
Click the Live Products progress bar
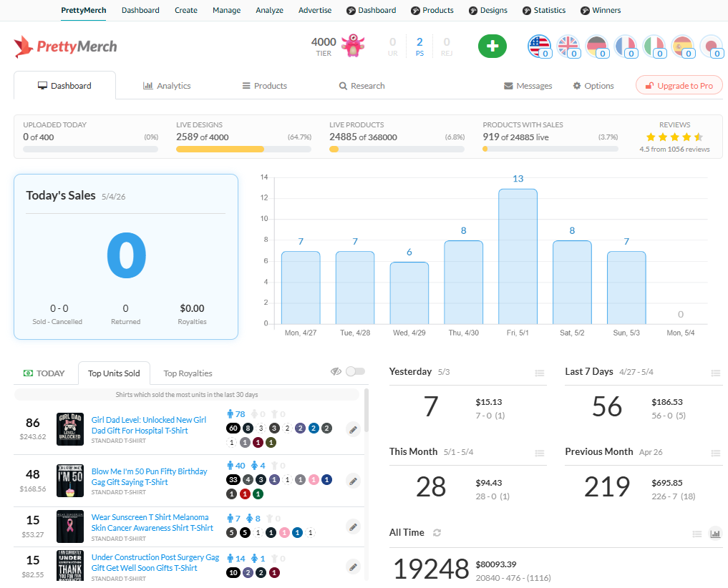click(397, 150)
